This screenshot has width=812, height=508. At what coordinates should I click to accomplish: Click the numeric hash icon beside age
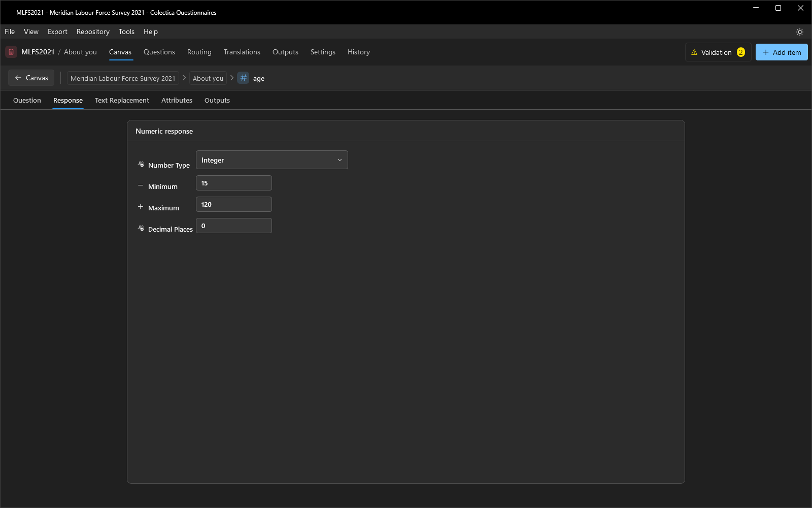244,78
